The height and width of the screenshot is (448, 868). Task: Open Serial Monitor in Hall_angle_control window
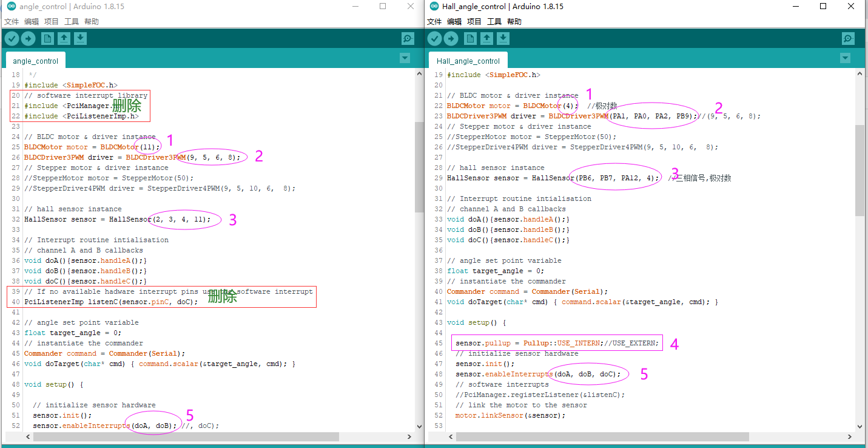(847, 38)
